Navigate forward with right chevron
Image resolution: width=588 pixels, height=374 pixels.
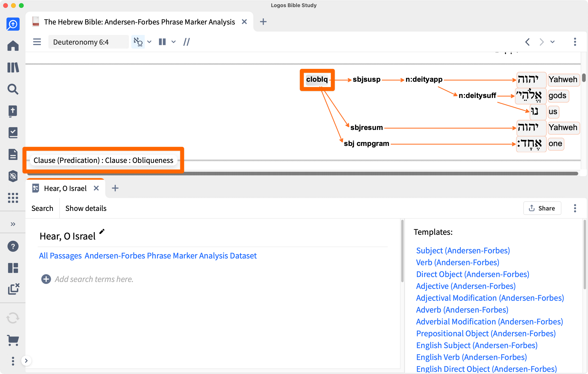[542, 42]
